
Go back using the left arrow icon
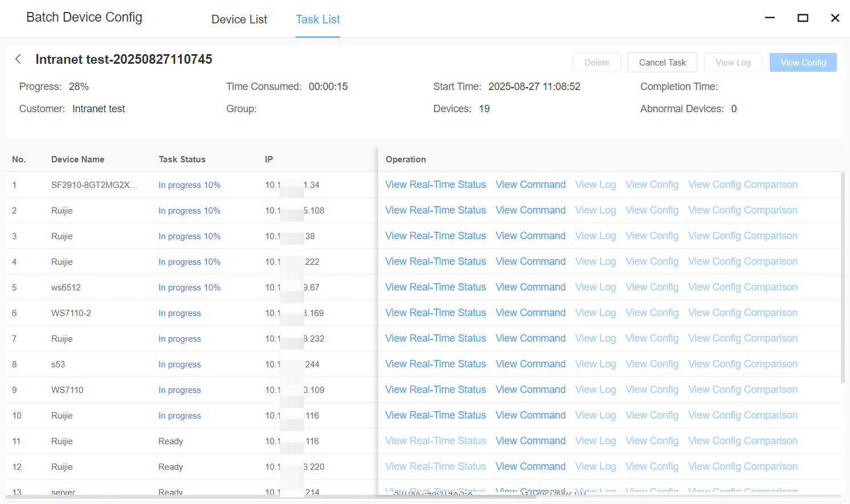[18, 59]
